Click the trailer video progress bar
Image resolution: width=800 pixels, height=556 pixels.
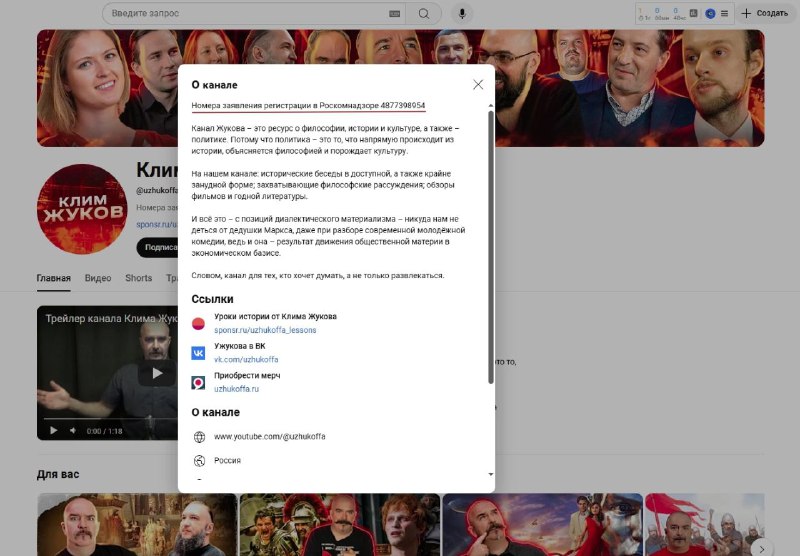coord(110,419)
